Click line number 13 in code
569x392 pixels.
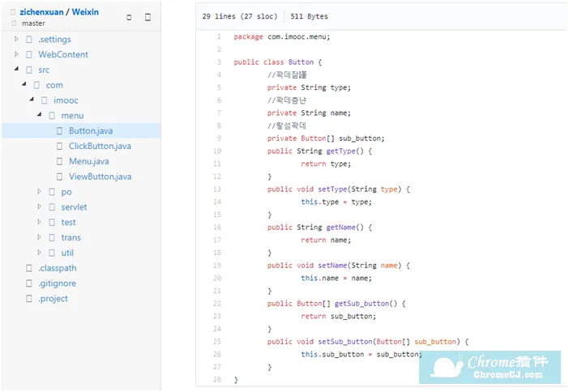point(217,189)
